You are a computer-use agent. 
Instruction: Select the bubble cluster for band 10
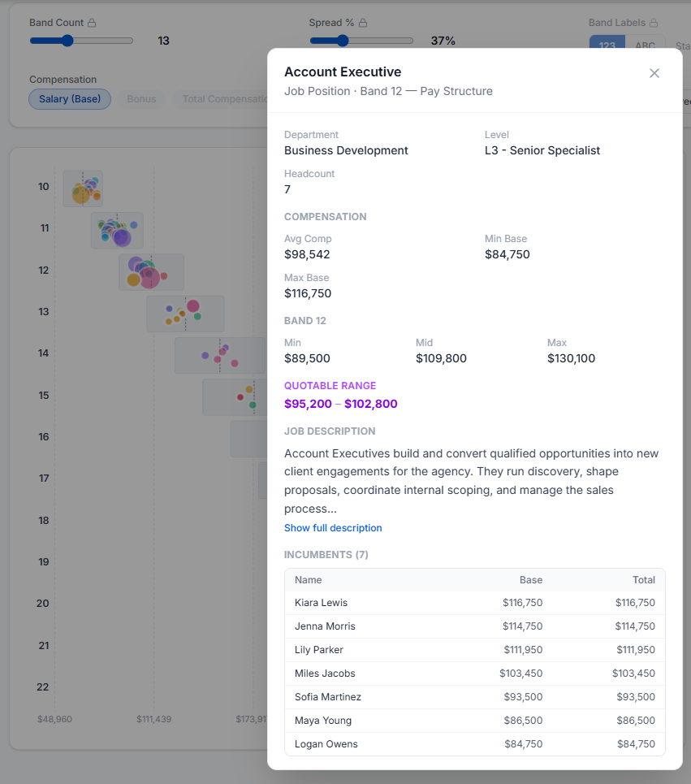[83, 188]
